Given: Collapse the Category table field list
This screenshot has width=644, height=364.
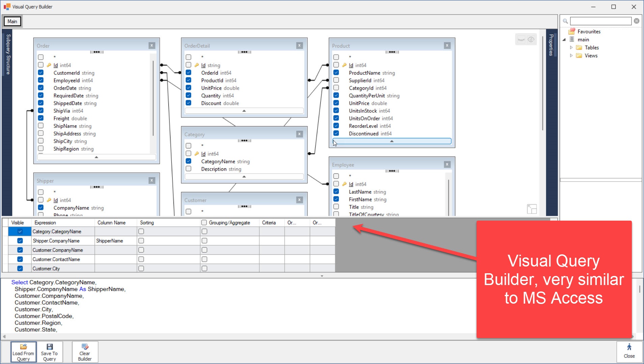Looking at the screenshot, I should [x=244, y=176].
